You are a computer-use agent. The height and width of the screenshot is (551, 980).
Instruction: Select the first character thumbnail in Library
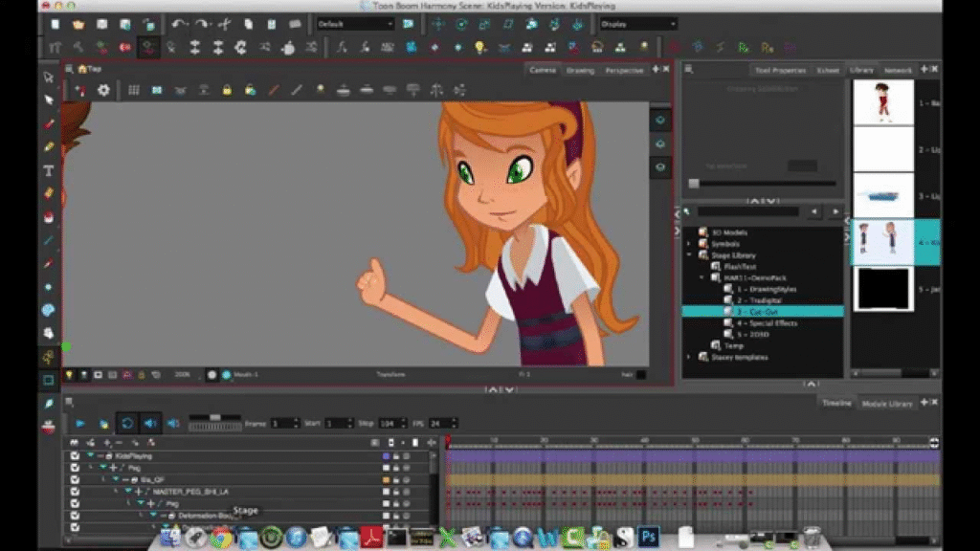pyautogui.click(x=881, y=101)
